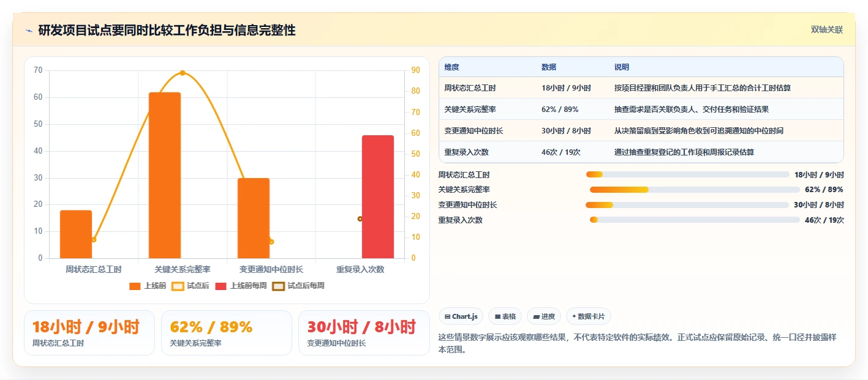Click the orange bar for 周状态汇总工时
This screenshot has height=380, width=868.
point(76,234)
